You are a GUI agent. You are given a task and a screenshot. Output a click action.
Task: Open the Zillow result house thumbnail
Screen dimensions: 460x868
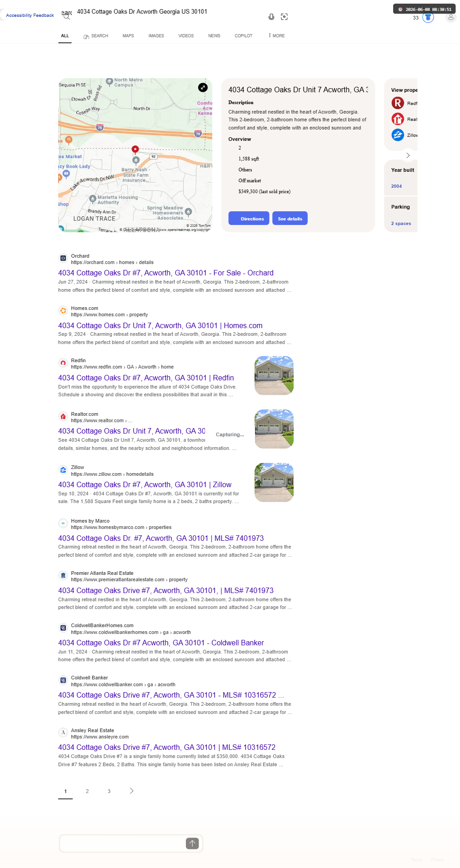click(274, 483)
